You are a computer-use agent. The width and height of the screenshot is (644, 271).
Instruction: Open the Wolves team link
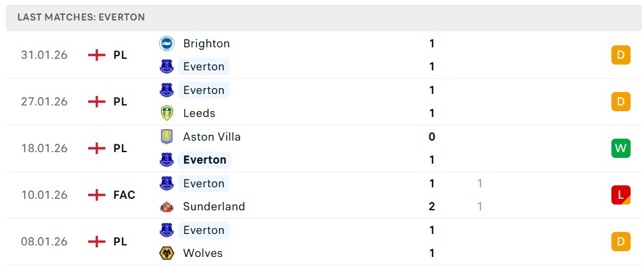click(x=203, y=253)
